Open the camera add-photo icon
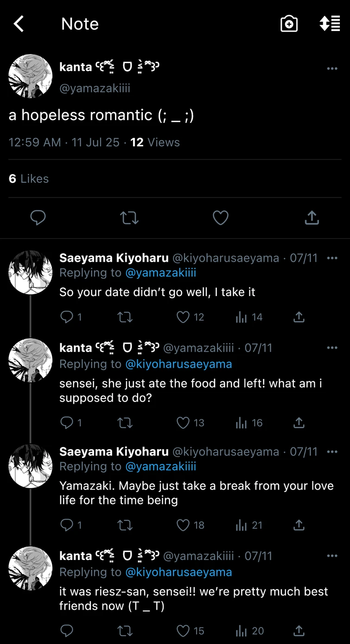350x644 pixels. pyautogui.click(x=289, y=24)
